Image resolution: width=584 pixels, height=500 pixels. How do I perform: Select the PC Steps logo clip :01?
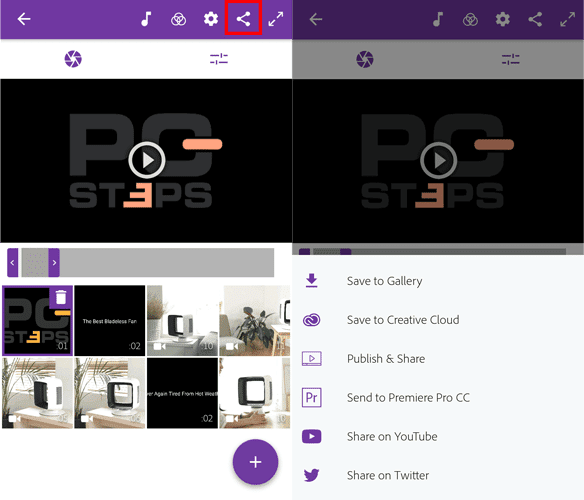pyautogui.click(x=37, y=320)
